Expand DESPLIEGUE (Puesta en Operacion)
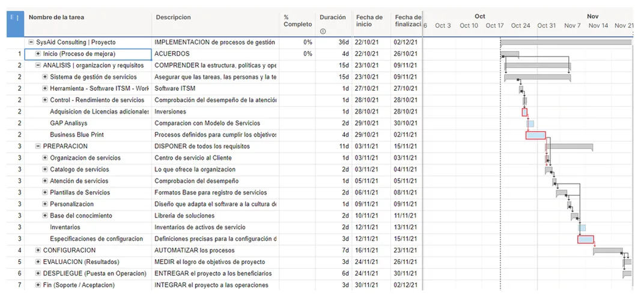 point(38,273)
